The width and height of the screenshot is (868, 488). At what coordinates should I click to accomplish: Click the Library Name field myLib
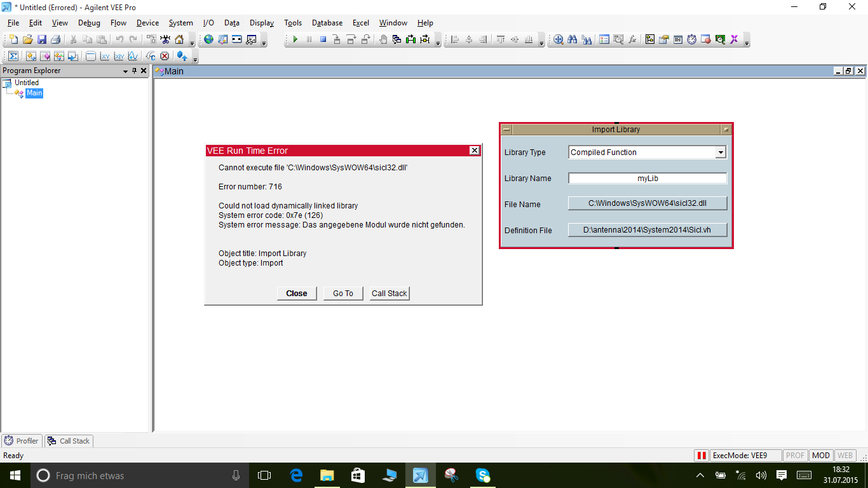[x=647, y=179]
